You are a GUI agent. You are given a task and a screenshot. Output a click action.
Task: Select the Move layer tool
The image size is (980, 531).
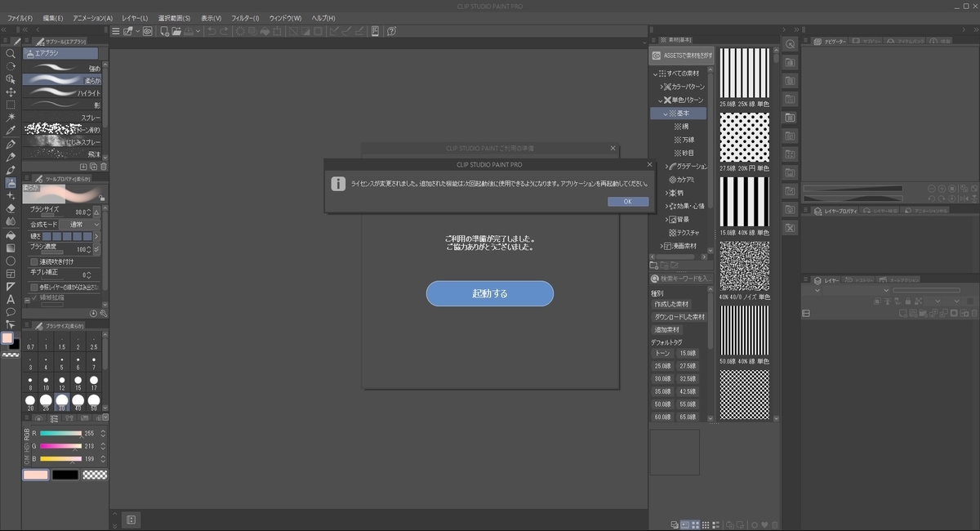click(x=11, y=92)
